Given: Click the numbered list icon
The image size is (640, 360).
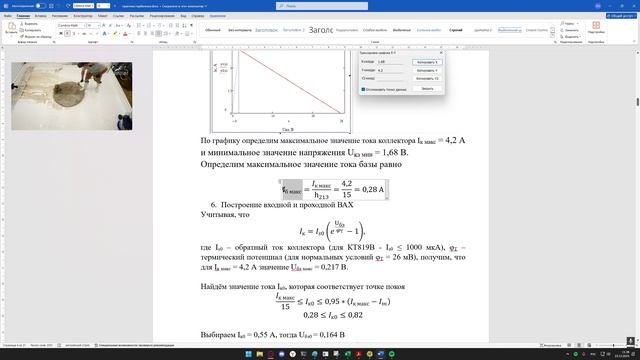Looking at the screenshot, I should point(149,25).
